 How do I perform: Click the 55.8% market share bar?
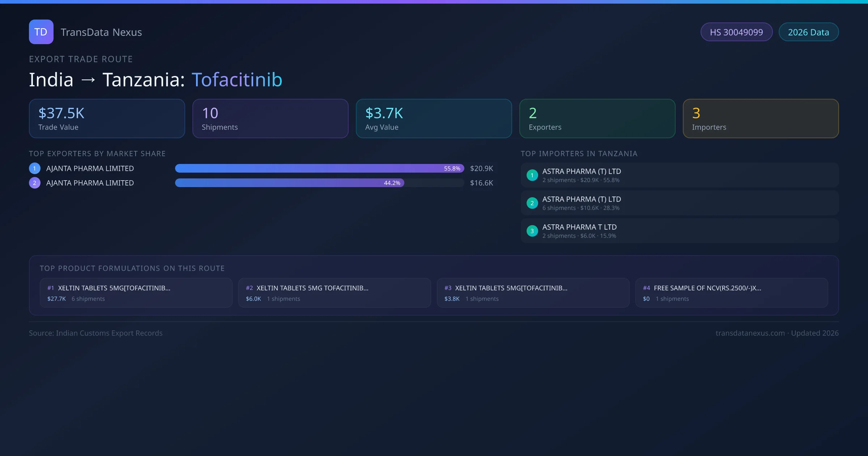[319, 168]
